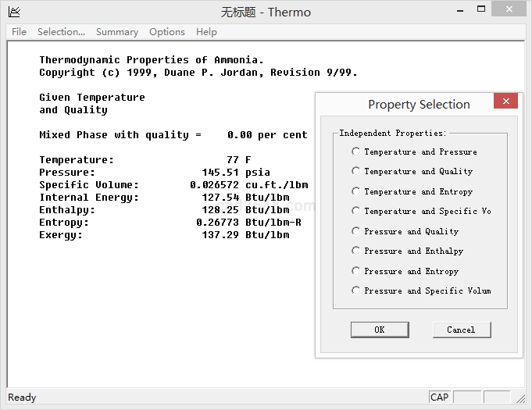Choose Temperature and Entropy option

[x=356, y=191]
